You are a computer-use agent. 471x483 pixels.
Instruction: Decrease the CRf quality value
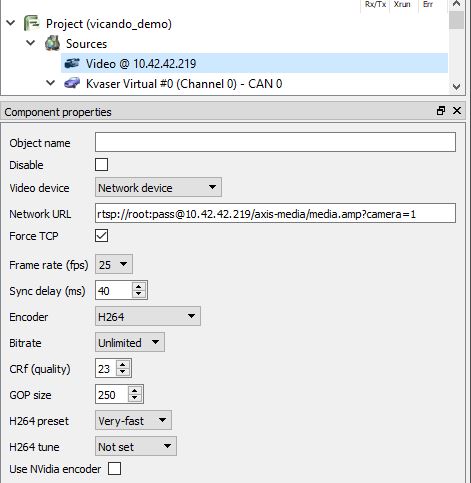(123, 372)
